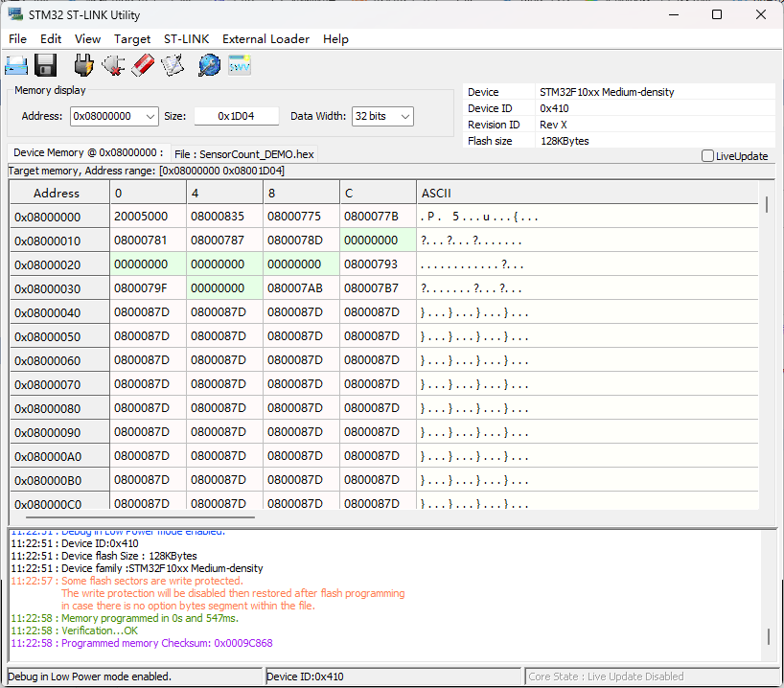Open the Edit menu
The height and width of the screenshot is (688, 784).
tap(51, 39)
